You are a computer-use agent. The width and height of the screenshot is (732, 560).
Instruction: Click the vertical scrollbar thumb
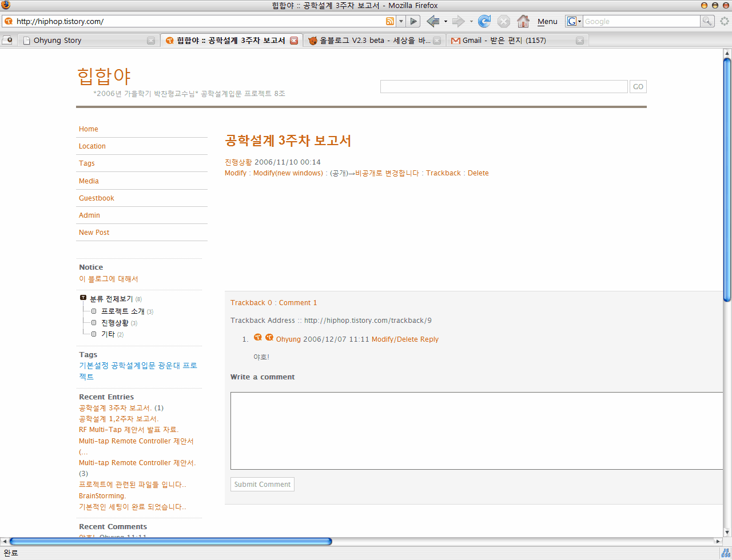(x=727, y=179)
